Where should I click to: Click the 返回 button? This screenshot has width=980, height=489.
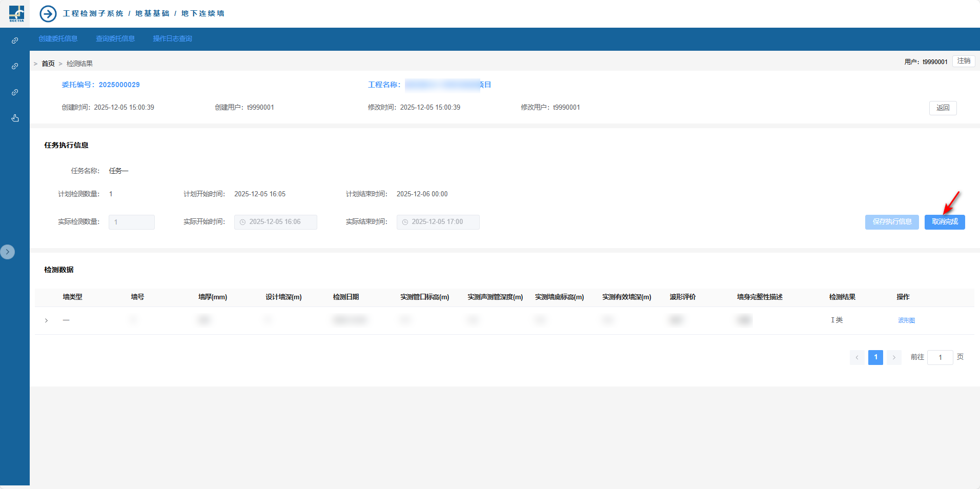pyautogui.click(x=943, y=108)
